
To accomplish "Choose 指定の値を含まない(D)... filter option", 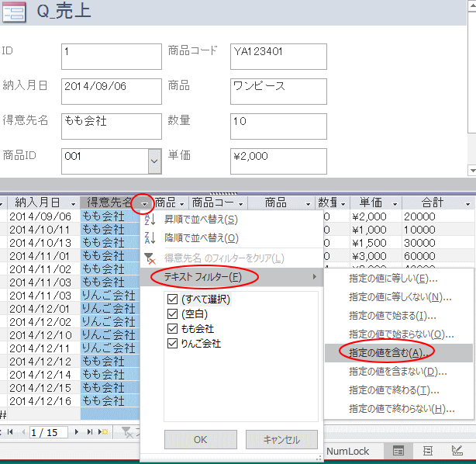I will coord(399,372).
